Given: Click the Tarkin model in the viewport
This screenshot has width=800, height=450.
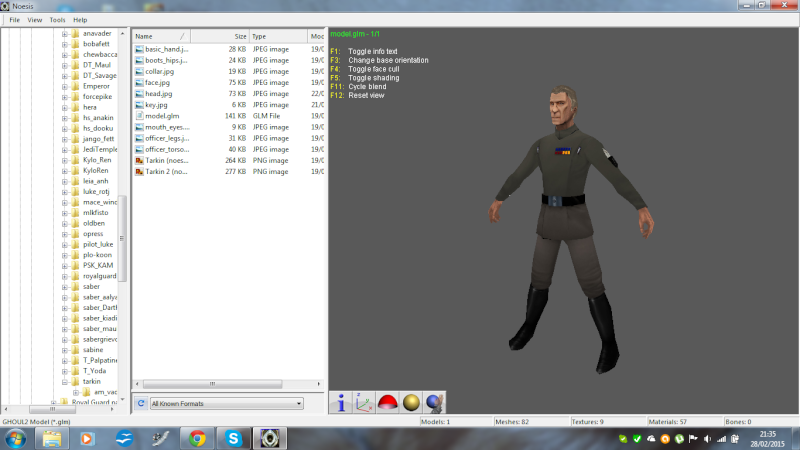Looking at the screenshot, I should coord(570,229).
